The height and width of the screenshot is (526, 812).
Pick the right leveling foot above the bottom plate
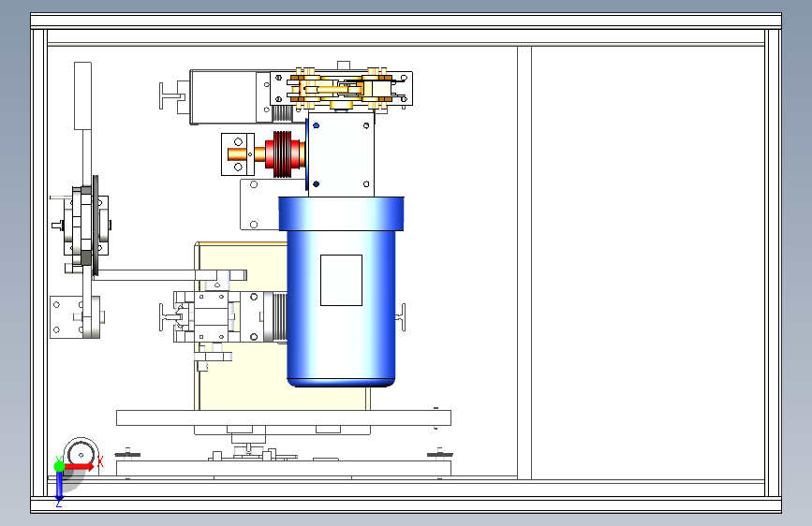pyautogui.click(x=439, y=454)
